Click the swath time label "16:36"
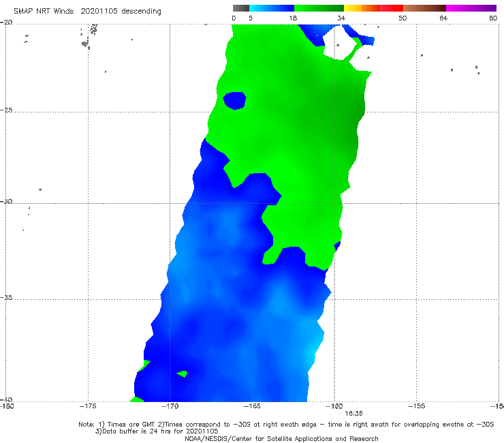The image size is (504, 443). click(x=353, y=414)
